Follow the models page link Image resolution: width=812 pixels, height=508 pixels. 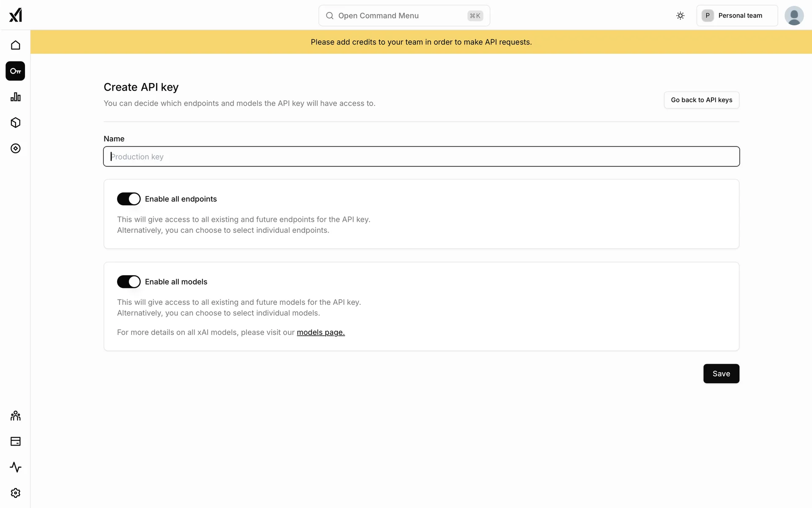pos(321,333)
